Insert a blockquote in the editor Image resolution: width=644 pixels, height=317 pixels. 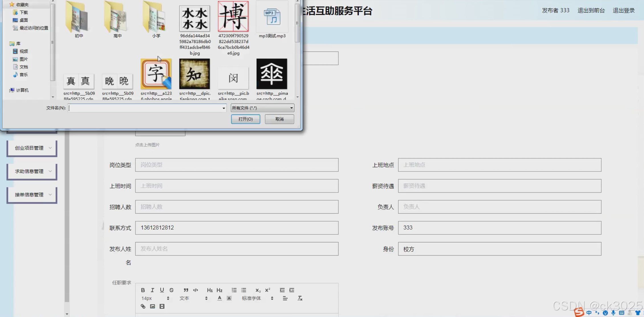[x=186, y=290]
